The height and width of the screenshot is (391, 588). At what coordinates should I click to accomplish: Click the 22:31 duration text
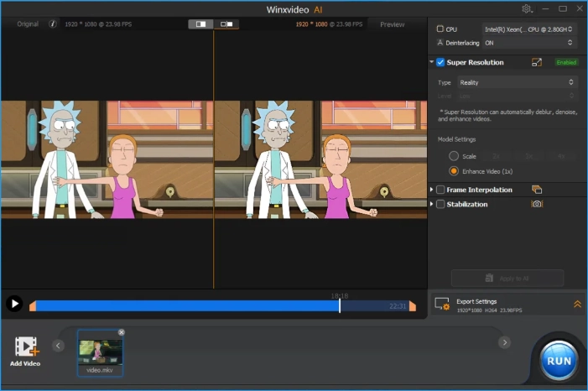[398, 306]
